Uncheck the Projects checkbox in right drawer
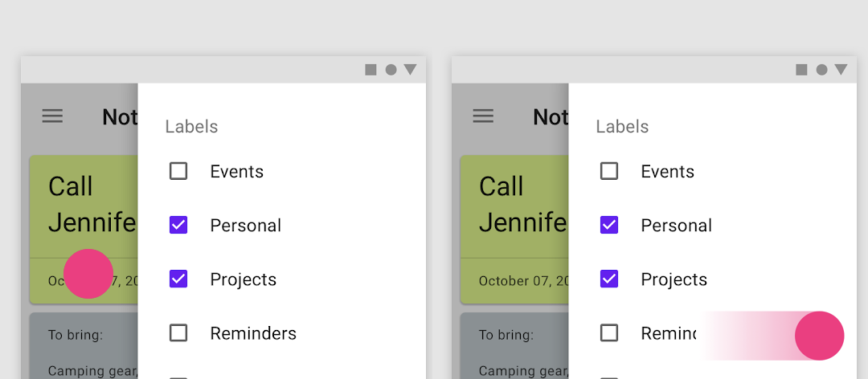Viewport: 868px width, 379px height. [609, 279]
